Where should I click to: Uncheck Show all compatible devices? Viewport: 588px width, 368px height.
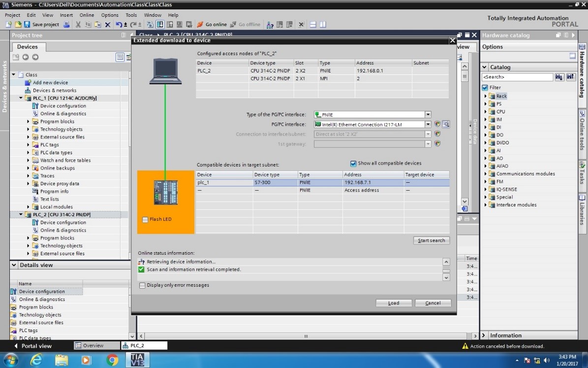pos(353,164)
